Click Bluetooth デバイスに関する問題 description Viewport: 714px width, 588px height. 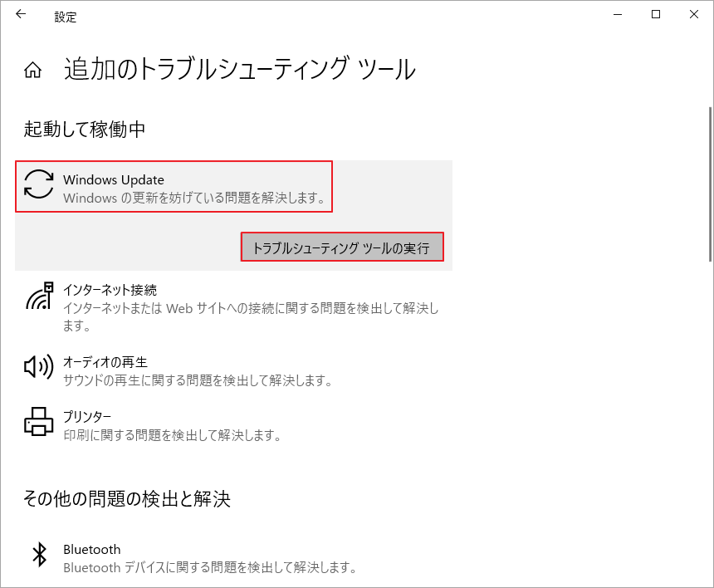[x=209, y=567]
